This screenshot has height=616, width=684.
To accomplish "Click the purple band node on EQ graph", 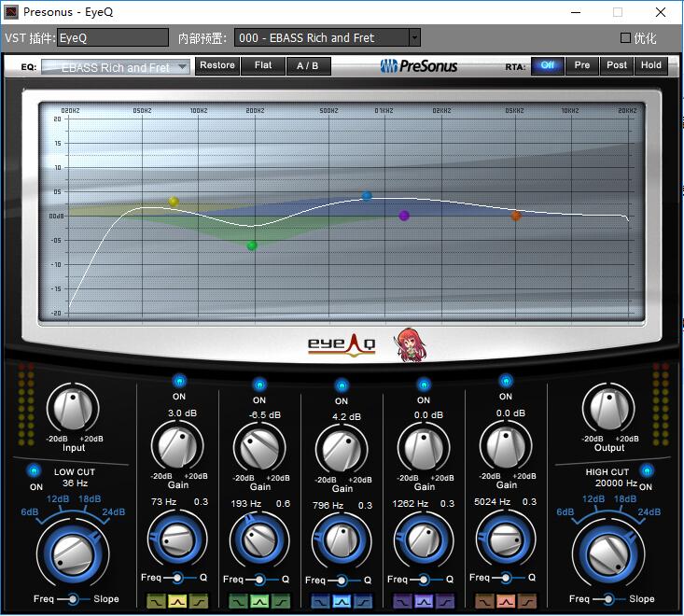I will [404, 215].
